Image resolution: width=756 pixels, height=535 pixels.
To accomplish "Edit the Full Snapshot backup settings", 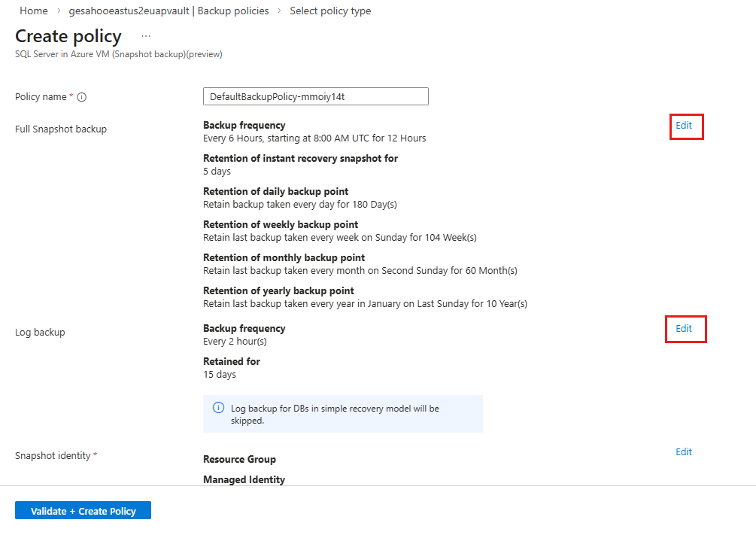I will (x=684, y=126).
